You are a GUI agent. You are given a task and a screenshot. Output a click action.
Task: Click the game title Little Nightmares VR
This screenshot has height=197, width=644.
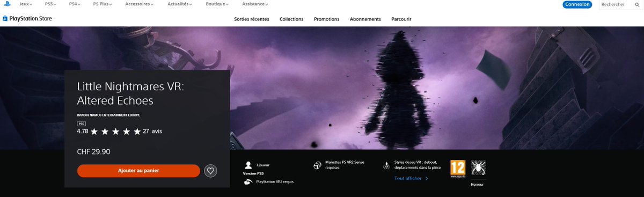(x=130, y=93)
